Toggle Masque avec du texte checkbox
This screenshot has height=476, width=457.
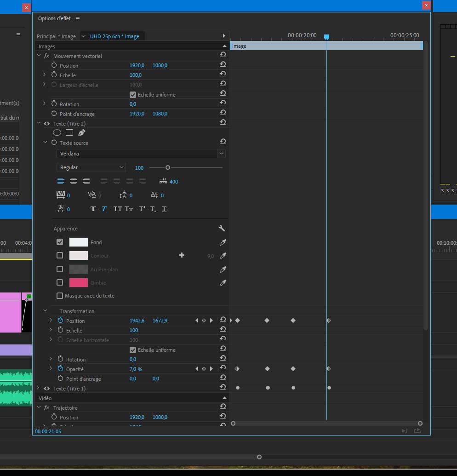click(x=60, y=296)
